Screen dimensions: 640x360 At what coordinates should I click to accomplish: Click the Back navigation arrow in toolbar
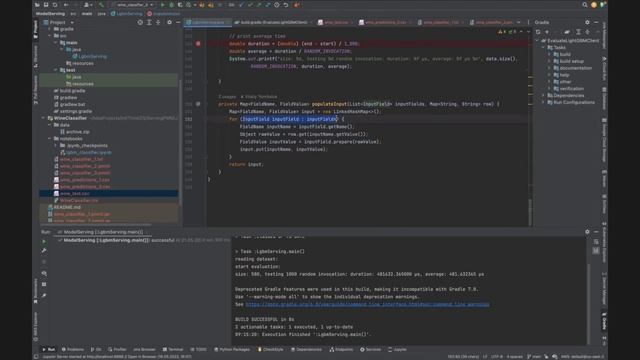tap(66, 5)
